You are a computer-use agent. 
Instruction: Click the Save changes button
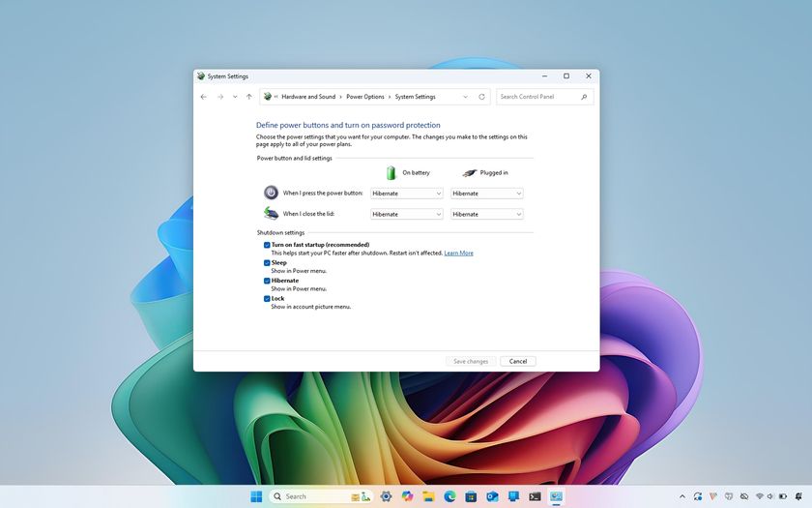tap(471, 361)
